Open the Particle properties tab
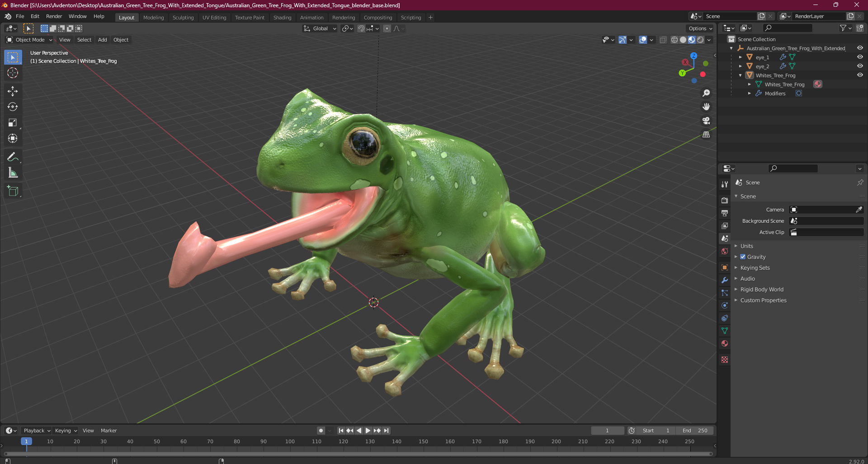Image resolution: width=868 pixels, height=464 pixels. pos(725,293)
